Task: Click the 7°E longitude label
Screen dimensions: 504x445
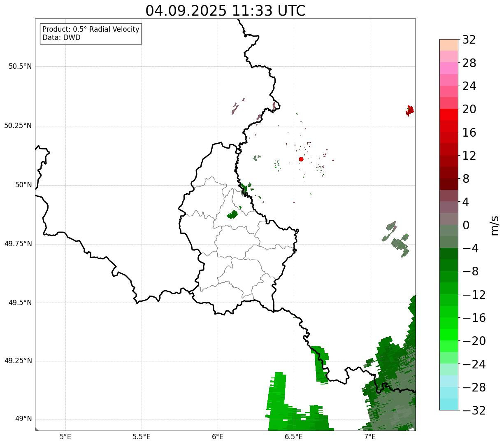Action: pyautogui.click(x=370, y=437)
